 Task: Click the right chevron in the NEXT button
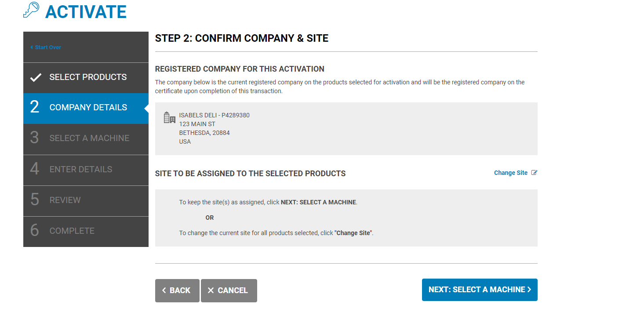[x=529, y=290]
